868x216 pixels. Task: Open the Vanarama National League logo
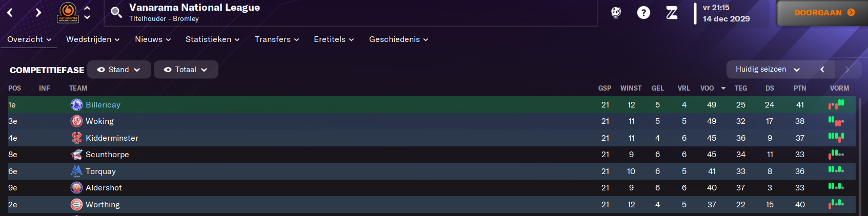point(68,12)
